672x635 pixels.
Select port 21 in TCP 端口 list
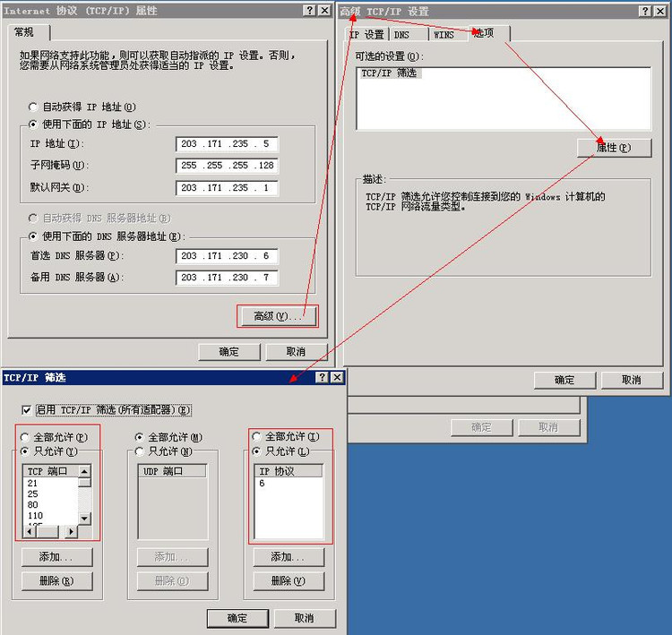click(x=32, y=483)
